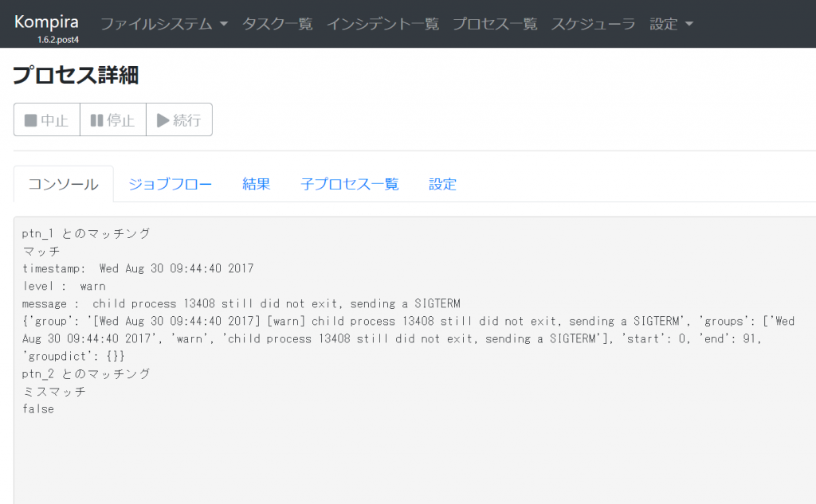Image resolution: width=816 pixels, height=504 pixels.
Task: Select the コンソール tab
Action: tap(63, 182)
